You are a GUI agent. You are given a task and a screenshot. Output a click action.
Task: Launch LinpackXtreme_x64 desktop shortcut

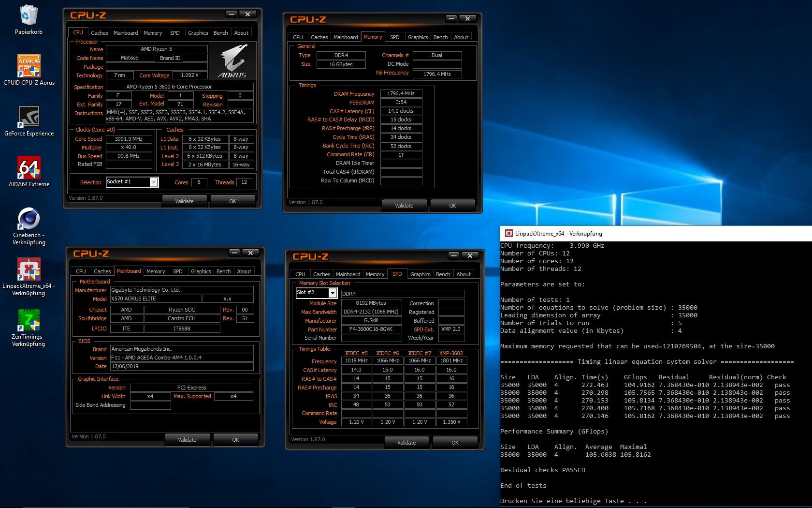(x=29, y=269)
